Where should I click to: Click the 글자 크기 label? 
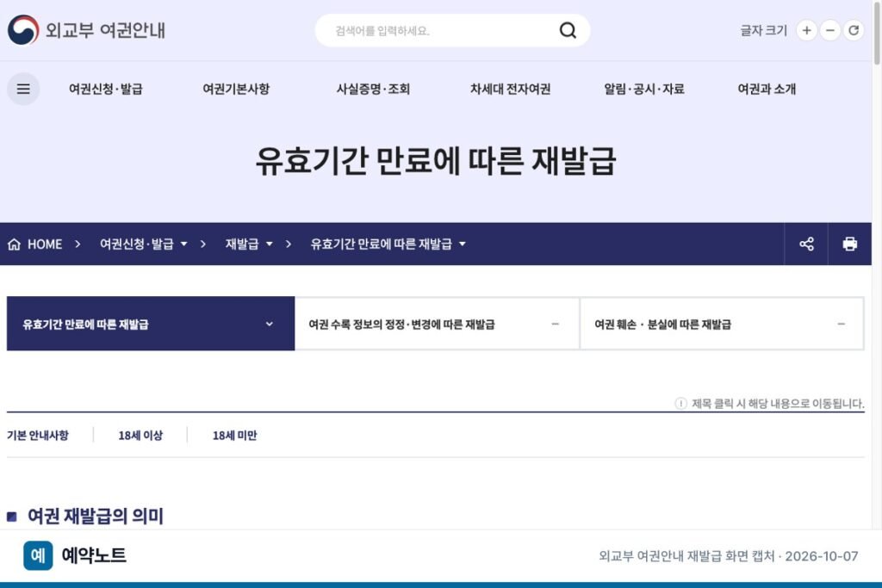point(763,30)
